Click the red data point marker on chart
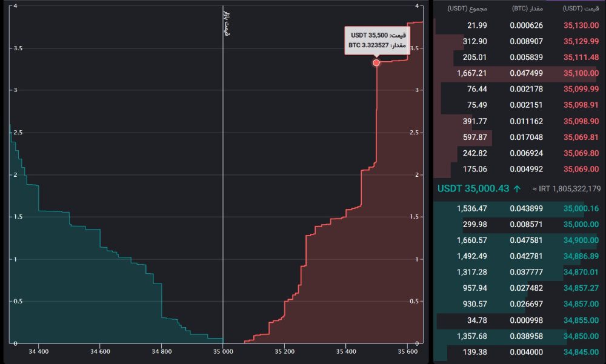The image size is (606, 364). coord(376,62)
